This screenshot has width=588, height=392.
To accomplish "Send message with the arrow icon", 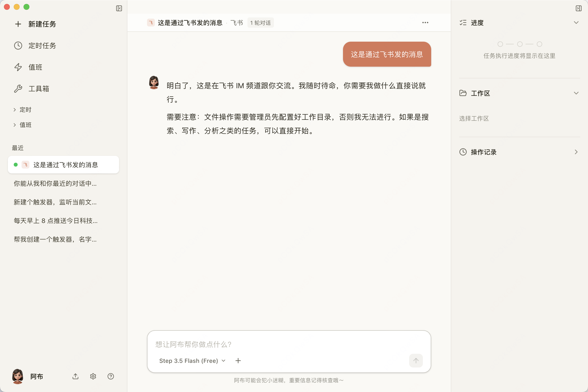I will (416, 360).
